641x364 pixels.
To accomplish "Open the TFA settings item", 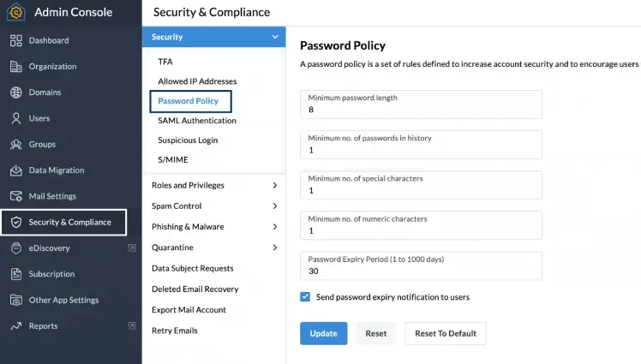I will coord(165,62).
